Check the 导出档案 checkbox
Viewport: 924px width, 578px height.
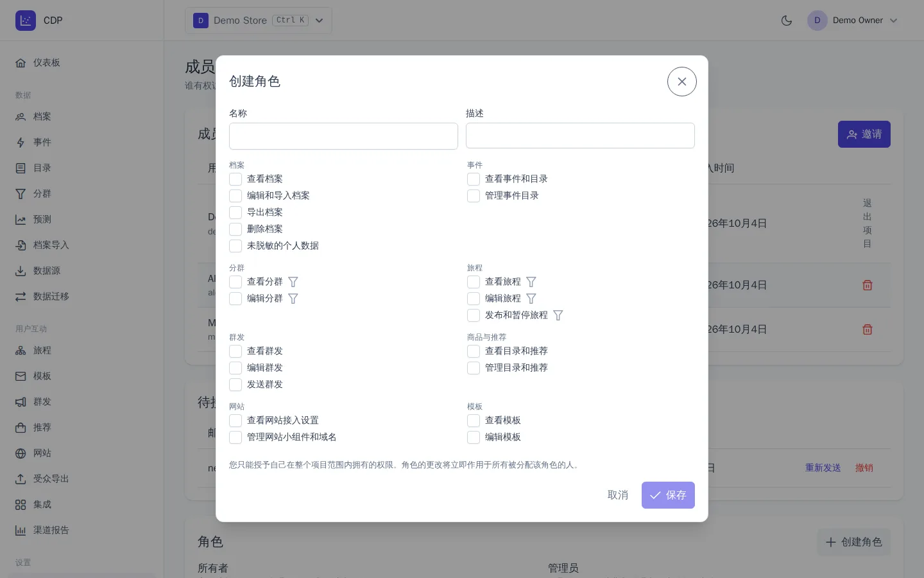pos(235,213)
